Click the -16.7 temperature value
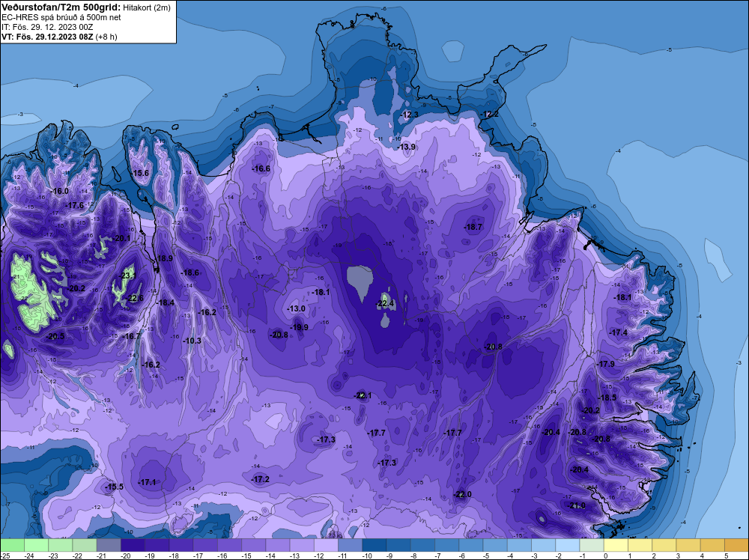The width and height of the screenshot is (749, 560). (132, 336)
